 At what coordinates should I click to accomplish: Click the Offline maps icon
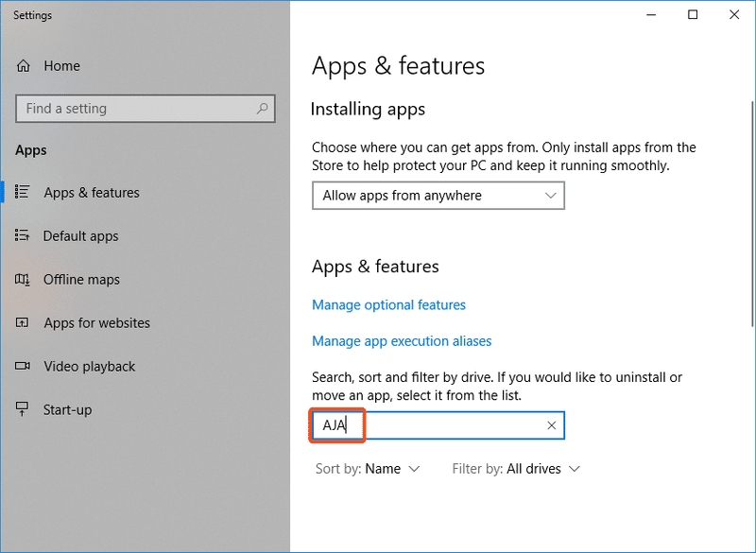(24, 280)
